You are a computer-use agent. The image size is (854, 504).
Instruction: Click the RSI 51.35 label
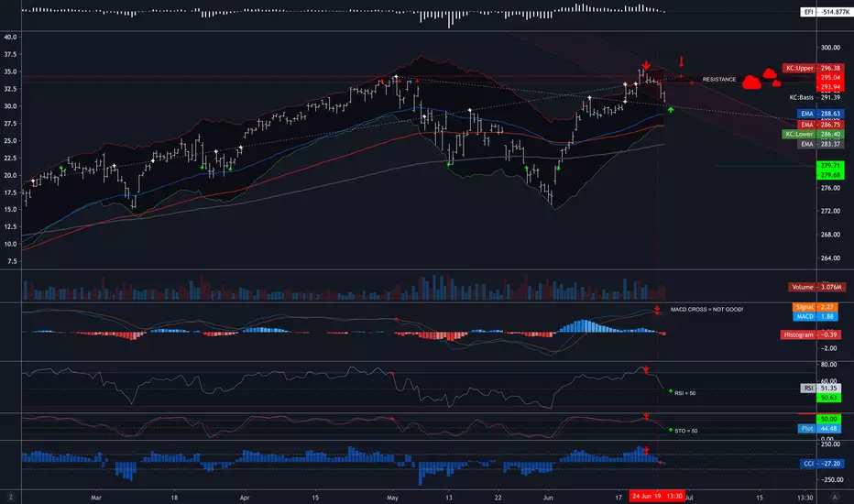[x=820, y=389]
